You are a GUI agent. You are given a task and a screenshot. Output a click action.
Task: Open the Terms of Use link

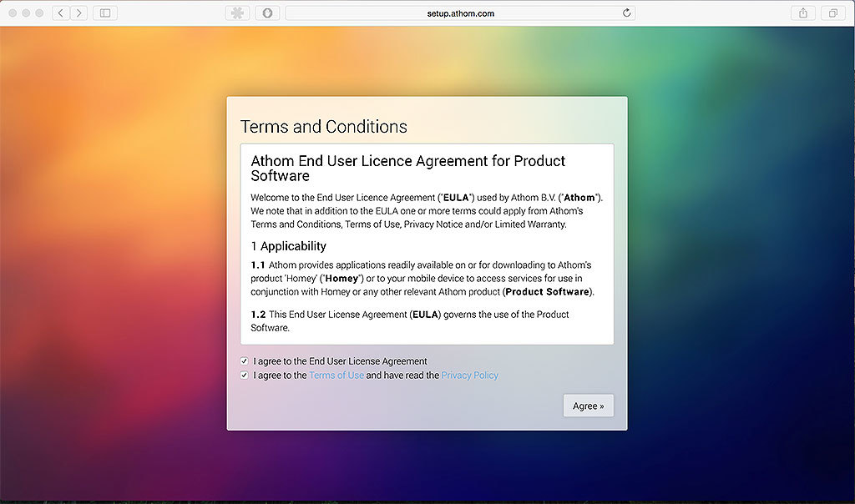(336, 375)
